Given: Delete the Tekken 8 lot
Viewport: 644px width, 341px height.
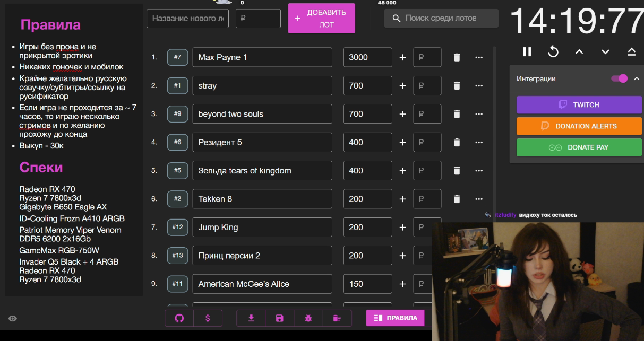Looking at the screenshot, I should (457, 199).
